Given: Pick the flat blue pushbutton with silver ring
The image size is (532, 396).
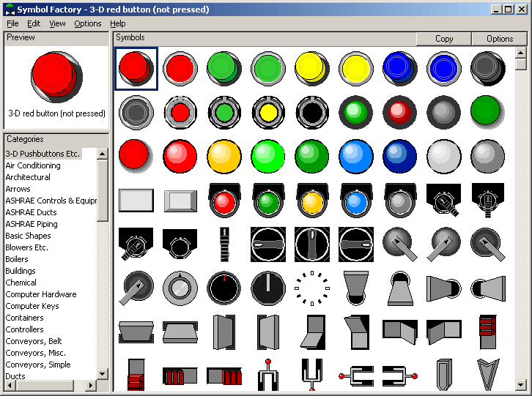Looking at the screenshot, I should [x=444, y=69].
